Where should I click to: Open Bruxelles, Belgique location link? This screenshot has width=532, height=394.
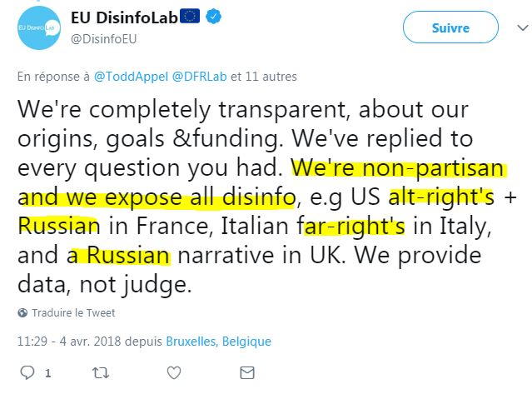click(x=218, y=341)
